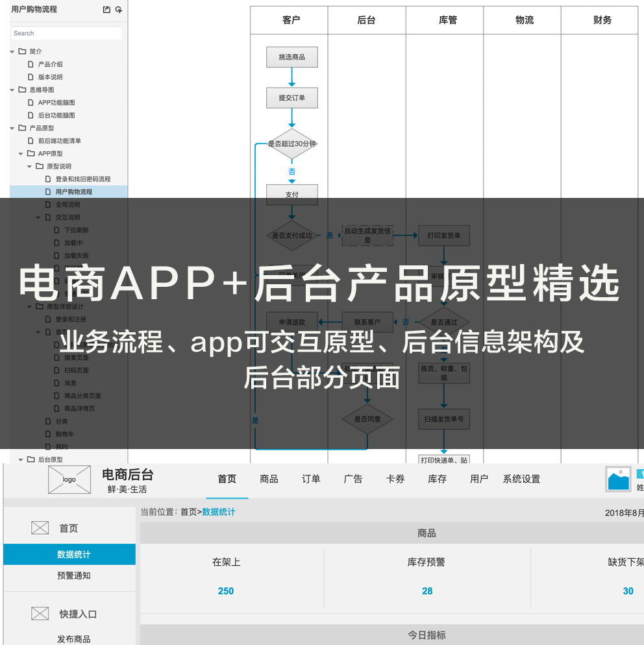This screenshot has width=644, height=645.
Task: Click the link/share icon at sidebar header
Action: point(119,10)
